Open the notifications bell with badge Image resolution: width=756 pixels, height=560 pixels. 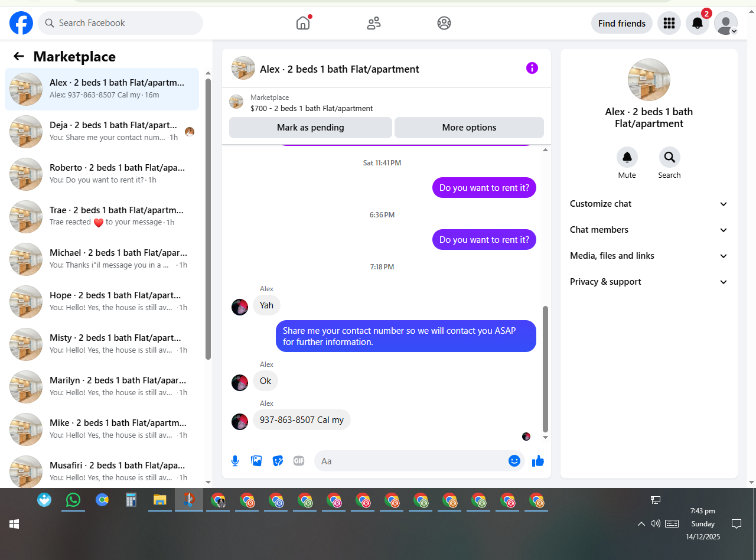[x=698, y=23]
